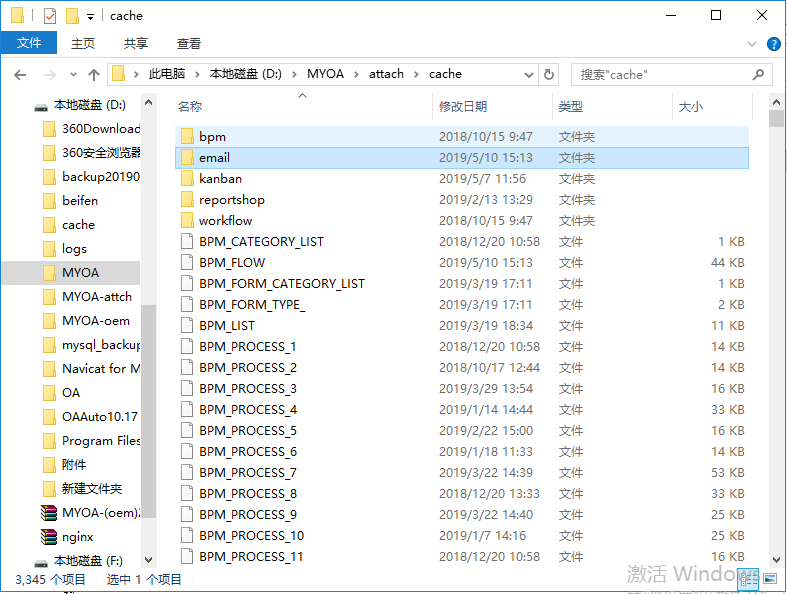Click the blue Help question mark icon
The image size is (787, 594).
pyautogui.click(x=773, y=44)
